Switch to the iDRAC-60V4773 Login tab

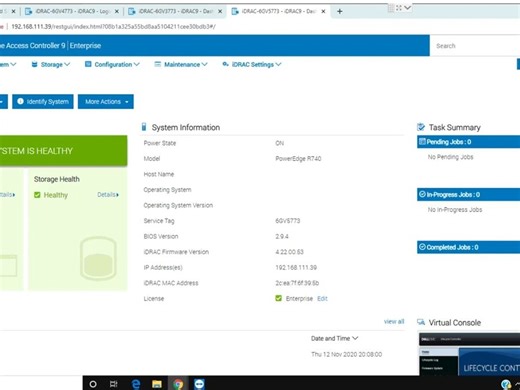[x=72, y=11]
